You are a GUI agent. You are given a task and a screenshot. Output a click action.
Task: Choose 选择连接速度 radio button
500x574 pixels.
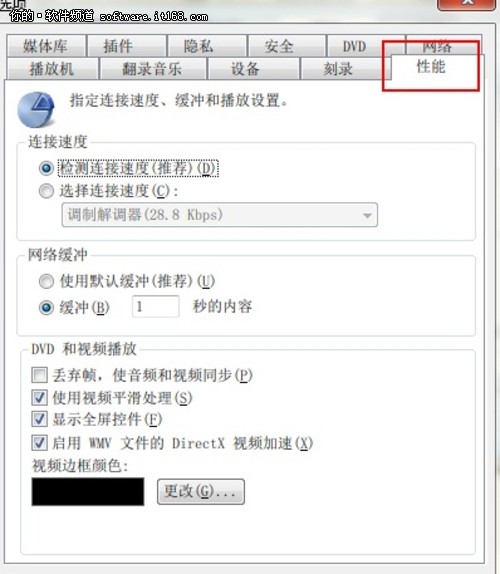(x=46, y=191)
